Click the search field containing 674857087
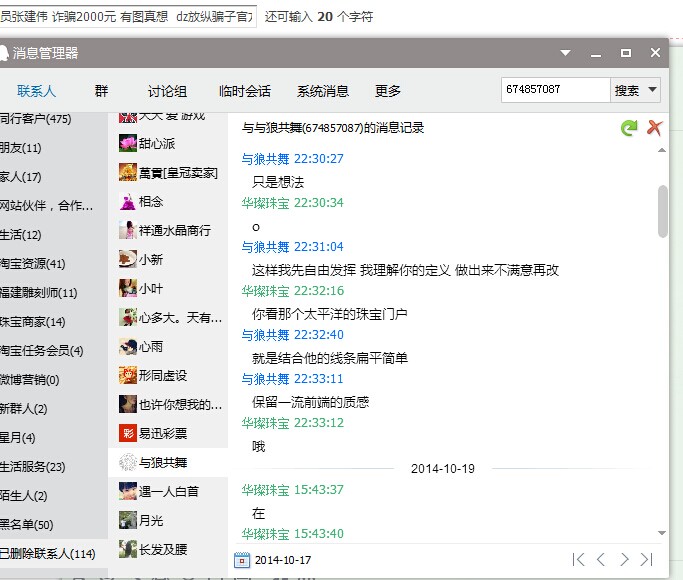The width and height of the screenshot is (683, 580). 555,90
